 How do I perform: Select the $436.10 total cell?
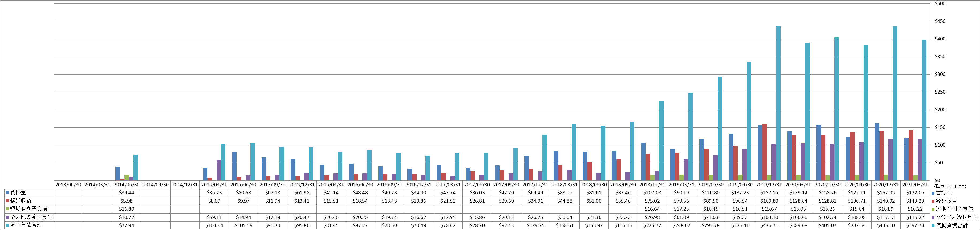[x=886, y=225]
